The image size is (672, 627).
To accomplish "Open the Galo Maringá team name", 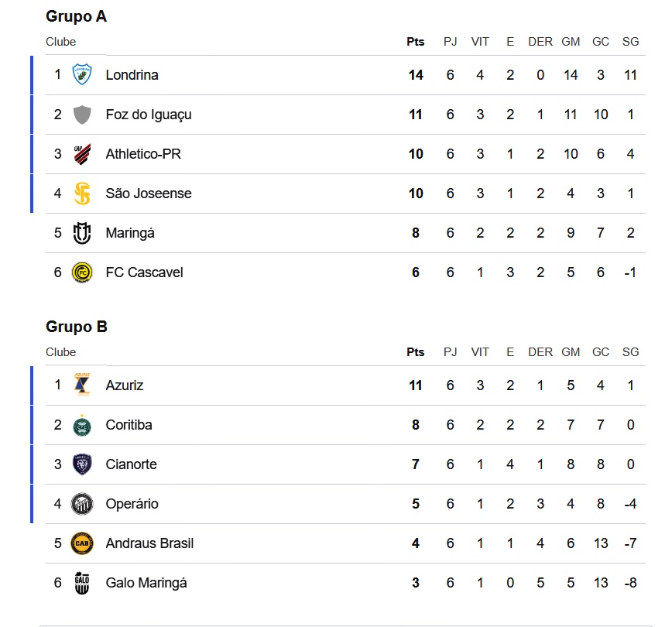I will (x=146, y=583).
